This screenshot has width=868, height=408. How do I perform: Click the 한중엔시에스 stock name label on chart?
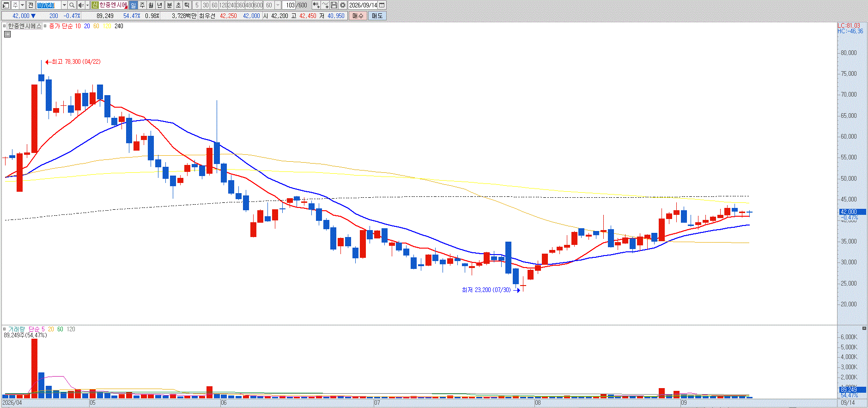(x=25, y=26)
